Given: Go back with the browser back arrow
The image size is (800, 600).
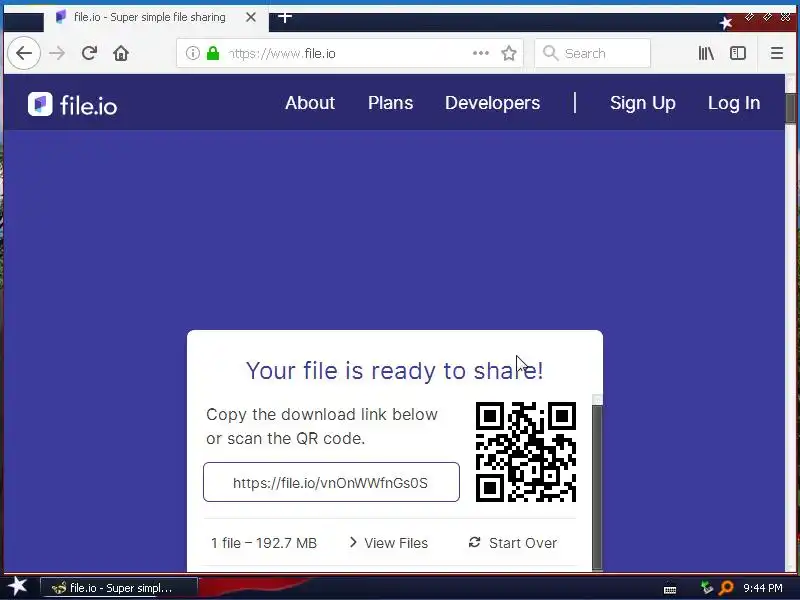Looking at the screenshot, I should 24,53.
